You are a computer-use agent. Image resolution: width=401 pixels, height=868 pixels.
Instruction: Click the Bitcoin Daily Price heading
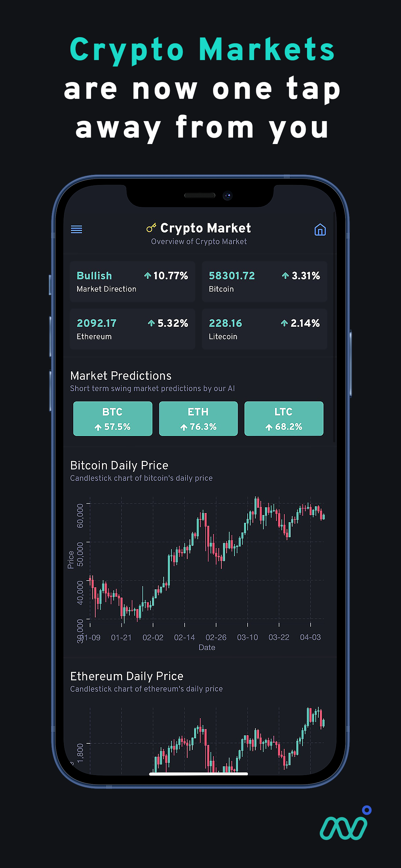(x=119, y=465)
